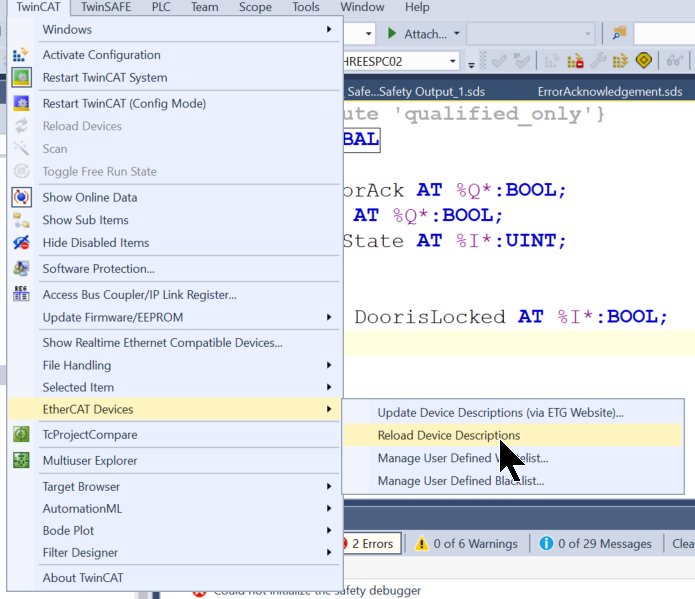Open the Attach button dropdown arrow

(457, 34)
